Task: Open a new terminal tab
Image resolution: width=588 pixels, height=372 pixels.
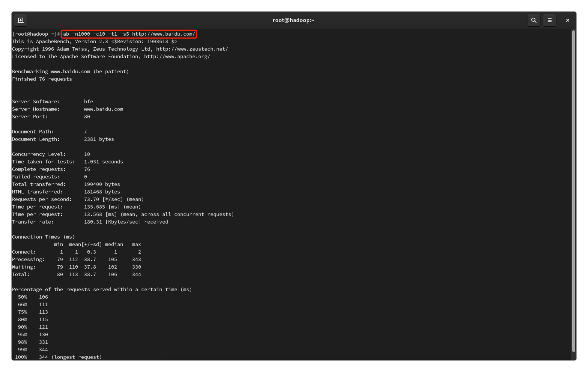Action: [x=21, y=20]
